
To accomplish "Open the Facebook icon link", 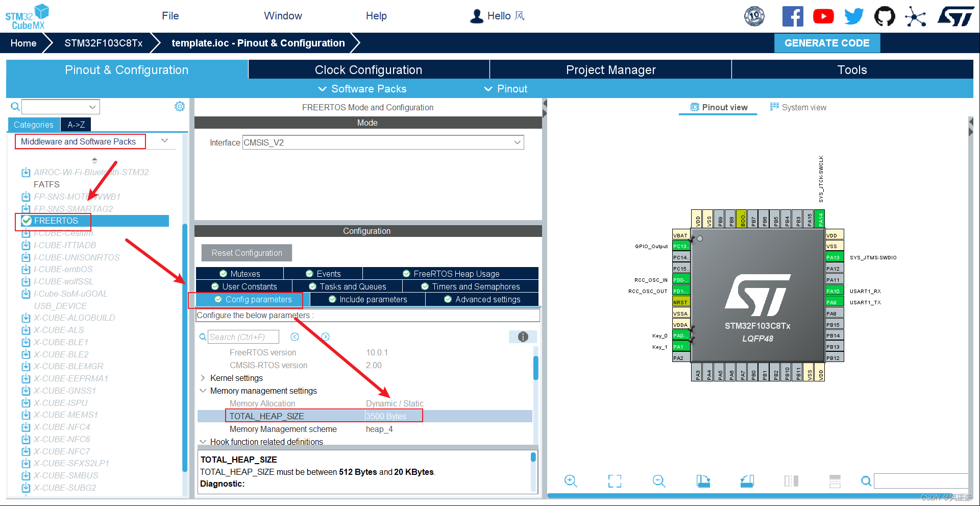I will click(x=793, y=16).
